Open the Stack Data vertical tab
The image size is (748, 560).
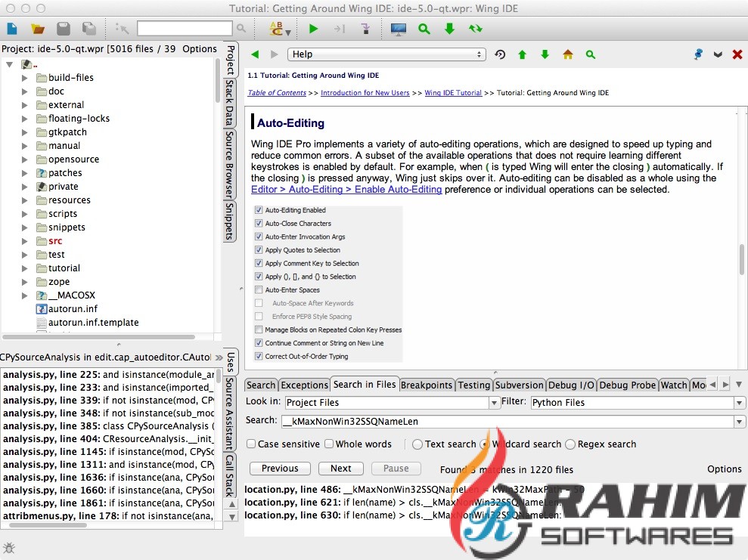coord(230,103)
